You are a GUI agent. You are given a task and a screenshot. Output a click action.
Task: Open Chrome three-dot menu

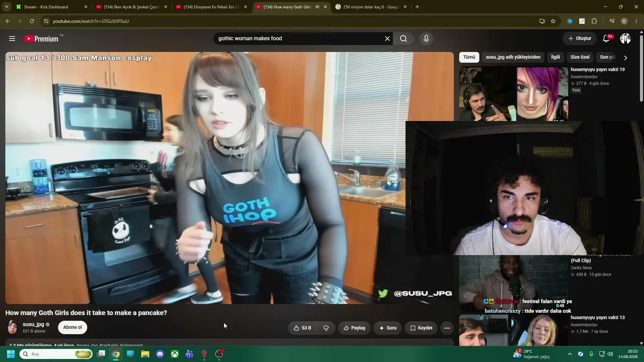coord(636,21)
